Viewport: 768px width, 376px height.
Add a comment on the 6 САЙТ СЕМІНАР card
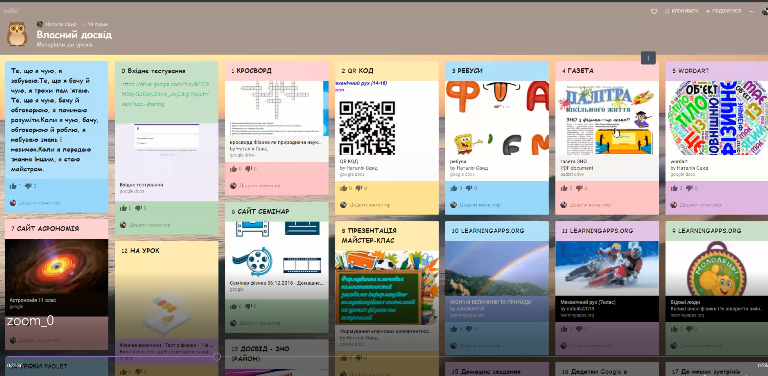point(259,323)
